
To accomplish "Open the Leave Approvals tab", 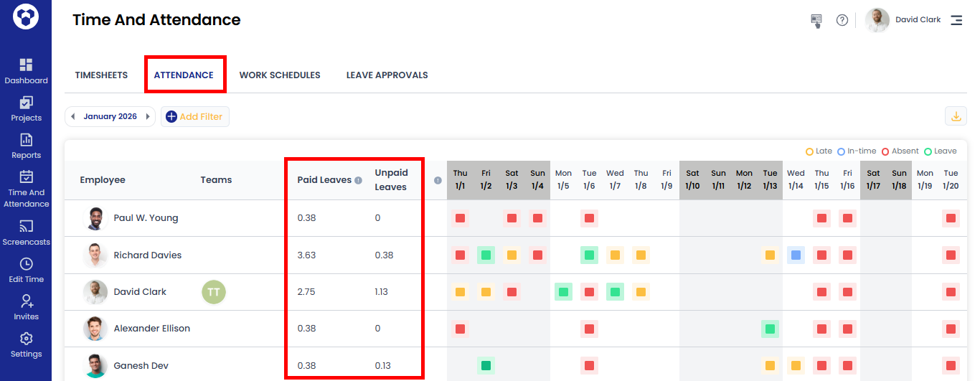I will pos(387,75).
